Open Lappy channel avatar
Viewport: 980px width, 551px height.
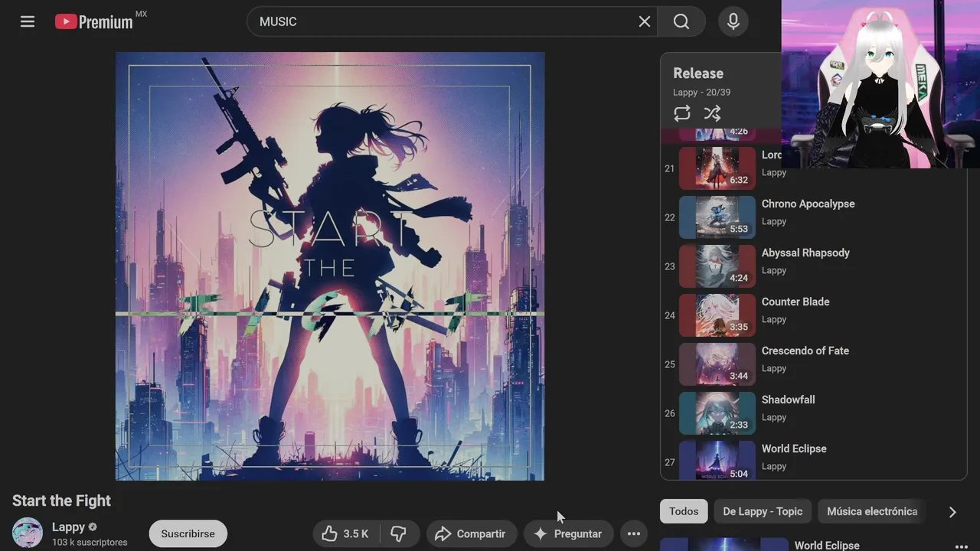click(x=28, y=533)
